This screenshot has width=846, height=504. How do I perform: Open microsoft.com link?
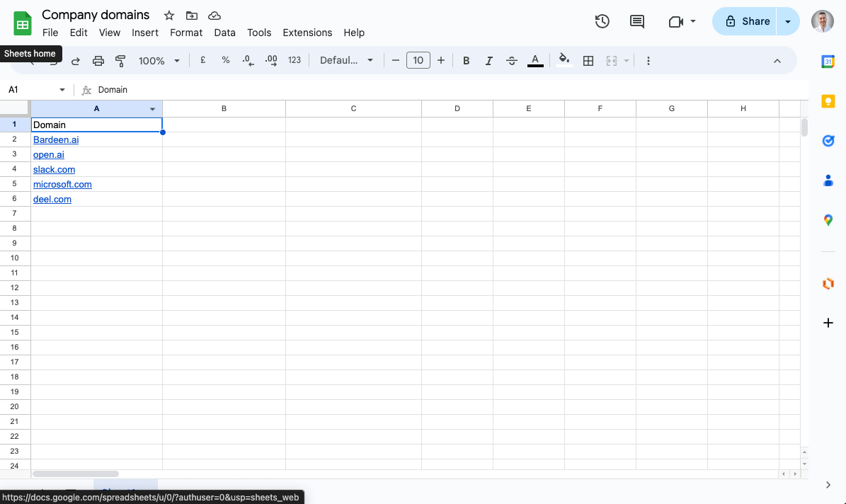pyautogui.click(x=62, y=185)
